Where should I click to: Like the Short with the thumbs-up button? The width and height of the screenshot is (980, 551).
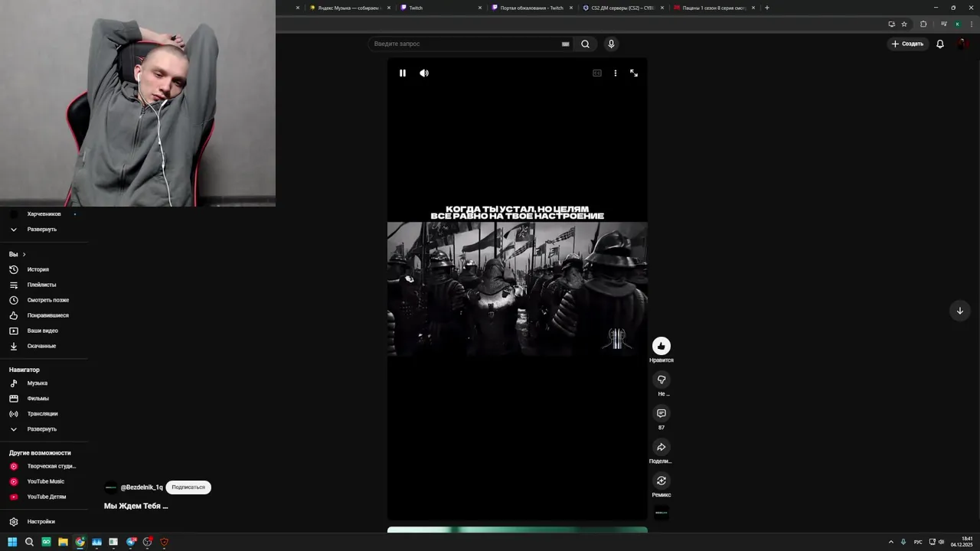click(661, 346)
